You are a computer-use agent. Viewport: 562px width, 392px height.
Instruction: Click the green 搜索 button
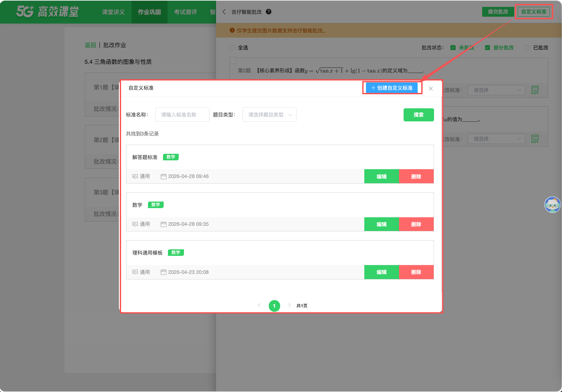(419, 115)
